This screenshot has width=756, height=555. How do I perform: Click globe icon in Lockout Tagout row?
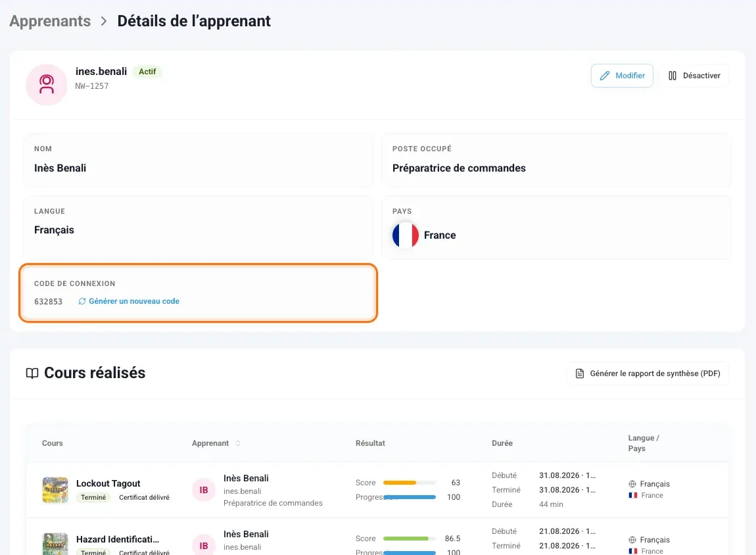click(632, 484)
